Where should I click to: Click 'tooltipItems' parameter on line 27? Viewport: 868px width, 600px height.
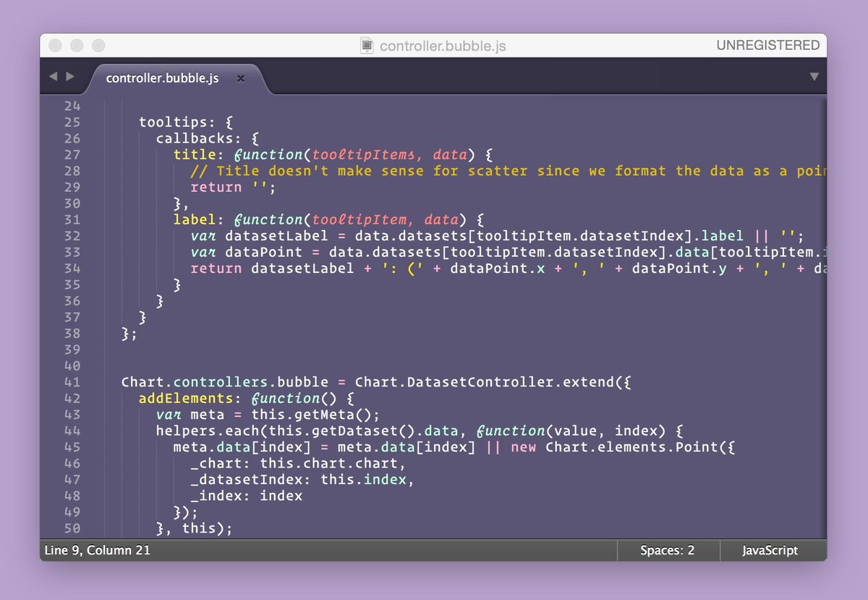pyautogui.click(x=365, y=154)
